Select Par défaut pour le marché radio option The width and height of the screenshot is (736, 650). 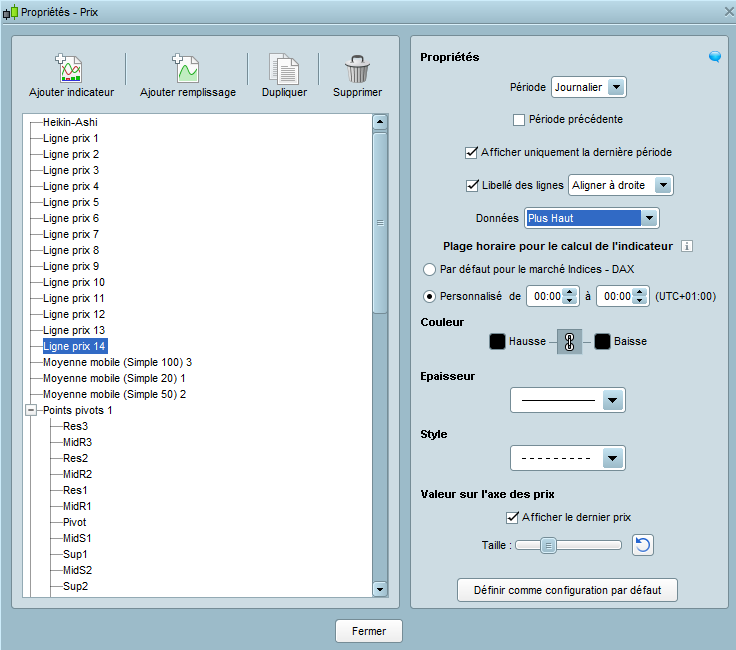tap(430, 270)
